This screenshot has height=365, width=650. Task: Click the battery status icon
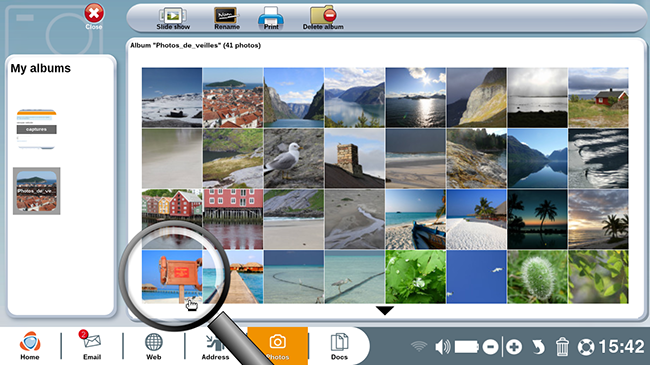pos(467,347)
